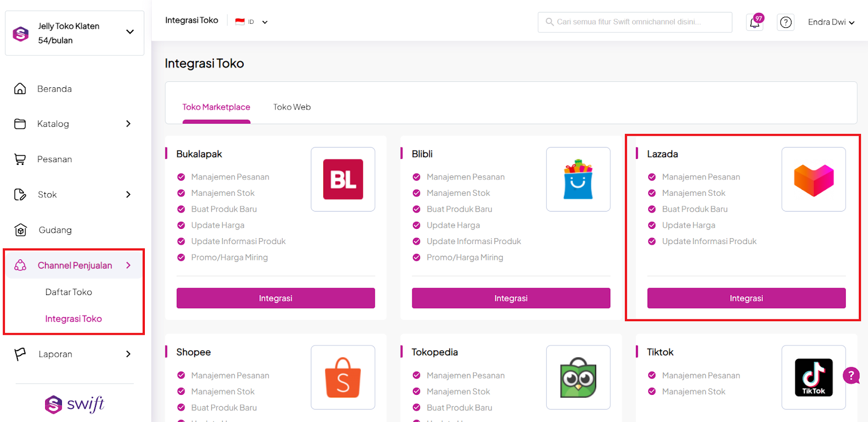The image size is (868, 422).
Task: Click the Lazada heart logo
Action: point(814,180)
